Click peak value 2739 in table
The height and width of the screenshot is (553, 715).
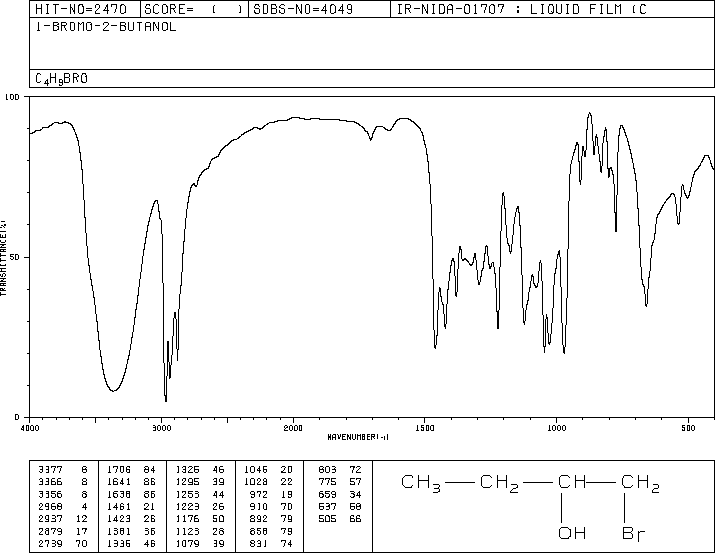pos(51,543)
